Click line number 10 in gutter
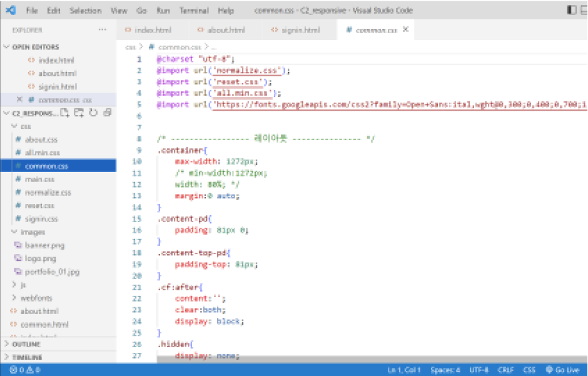This screenshot has height=376, width=588. (136, 161)
